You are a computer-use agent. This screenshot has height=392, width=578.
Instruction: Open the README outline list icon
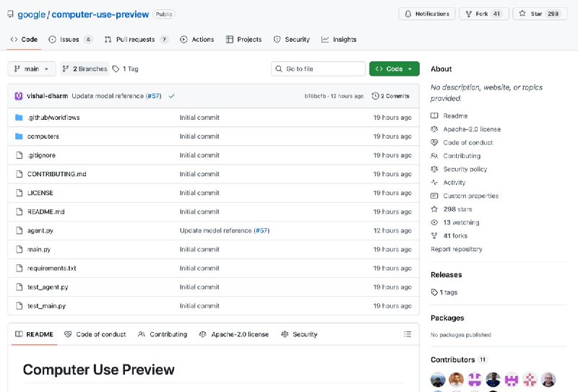click(407, 334)
